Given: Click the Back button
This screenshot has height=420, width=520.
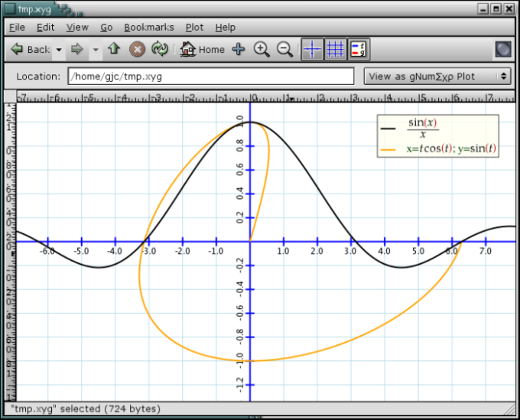Looking at the screenshot, I should click(x=31, y=50).
